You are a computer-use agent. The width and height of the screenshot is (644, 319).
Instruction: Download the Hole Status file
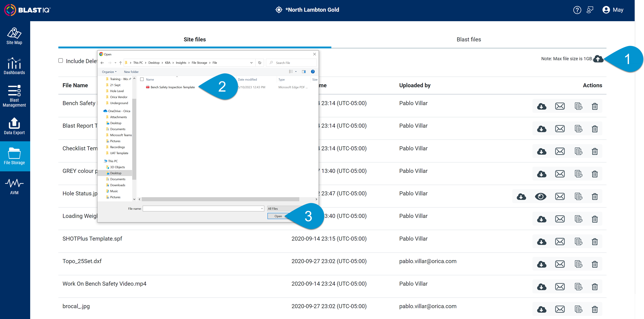tap(521, 197)
